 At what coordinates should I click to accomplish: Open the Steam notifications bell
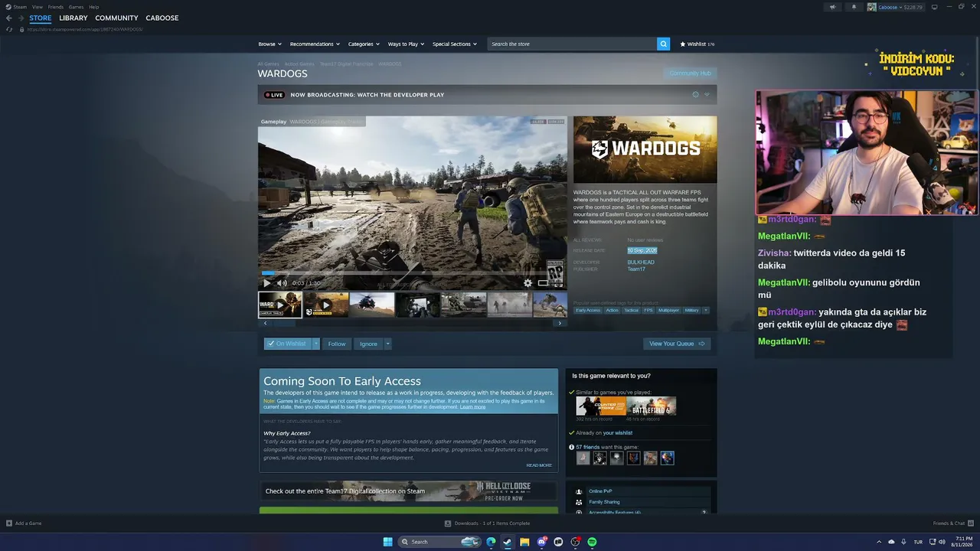854,7
